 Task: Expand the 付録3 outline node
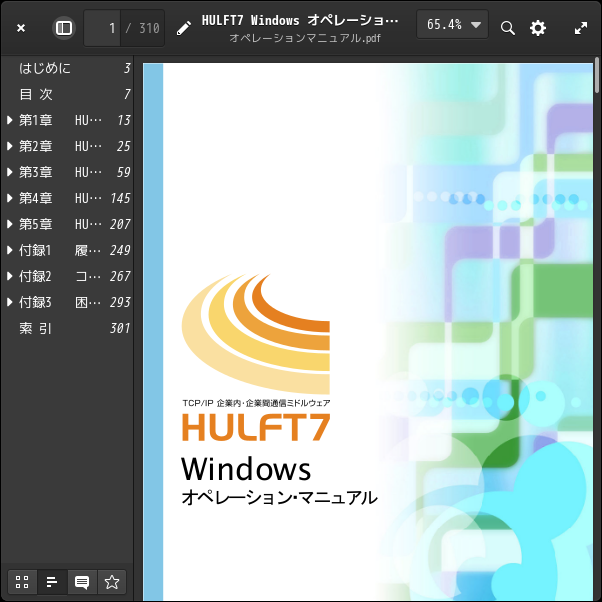coord(10,302)
